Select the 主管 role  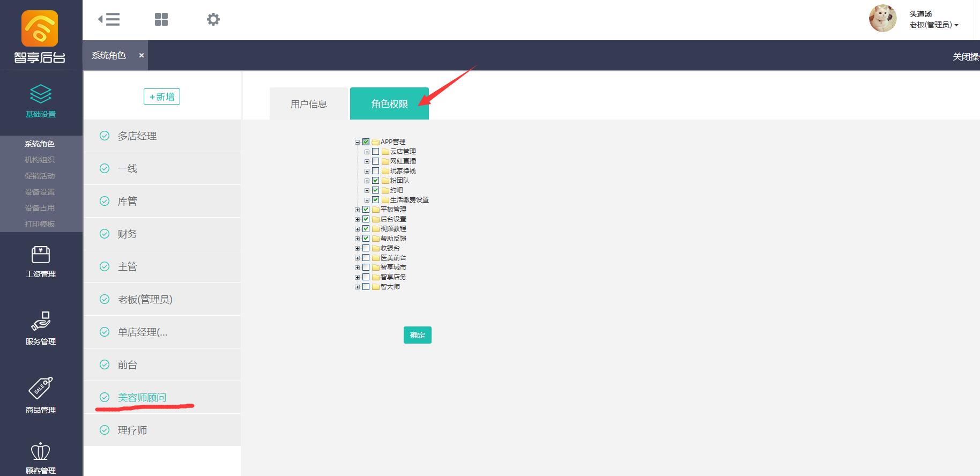coord(162,266)
